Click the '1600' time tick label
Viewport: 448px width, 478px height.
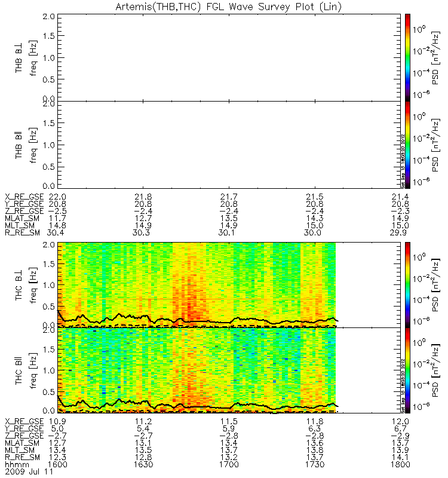[x=57, y=465]
